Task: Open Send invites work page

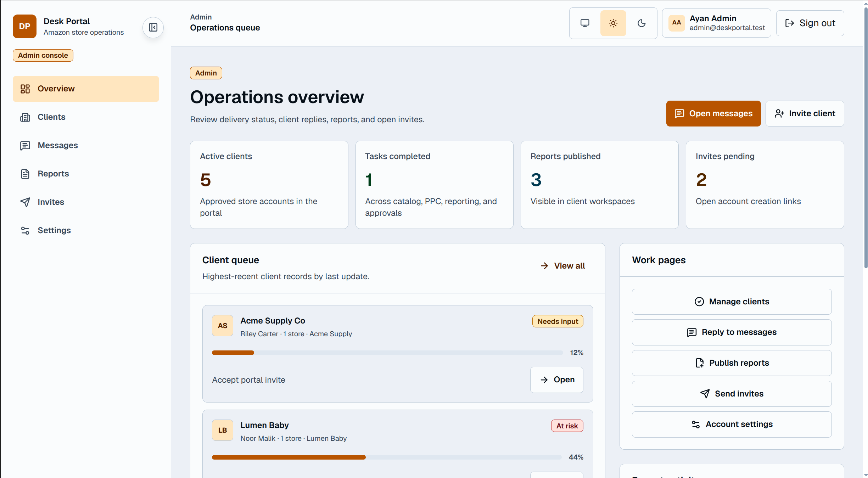Action: pyautogui.click(x=732, y=394)
